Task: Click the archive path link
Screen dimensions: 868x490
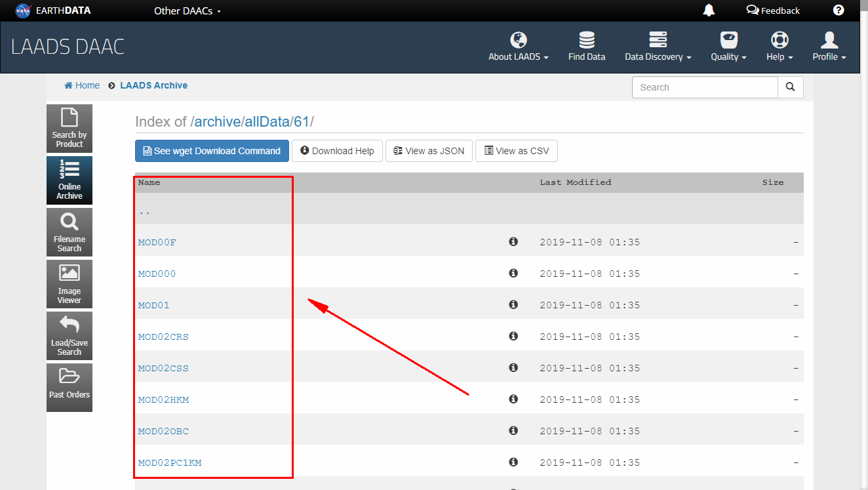Action: pyautogui.click(x=217, y=121)
